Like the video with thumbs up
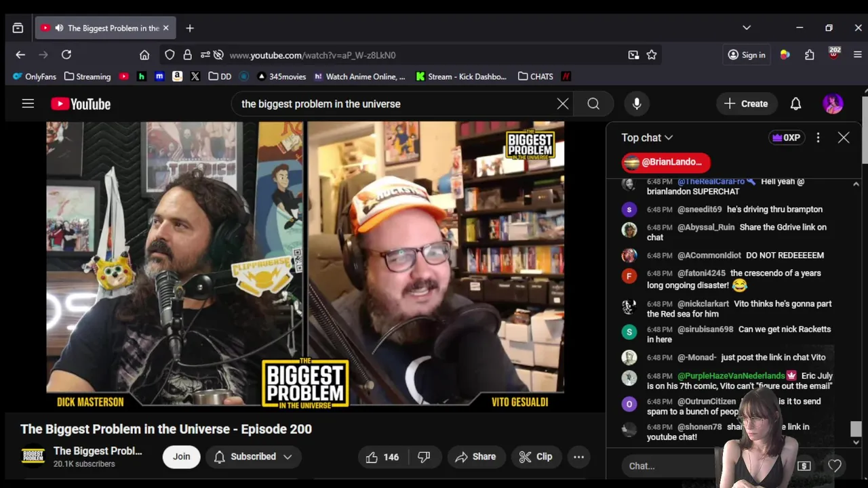The width and height of the screenshot is (868, 488). tap(382, 457)
